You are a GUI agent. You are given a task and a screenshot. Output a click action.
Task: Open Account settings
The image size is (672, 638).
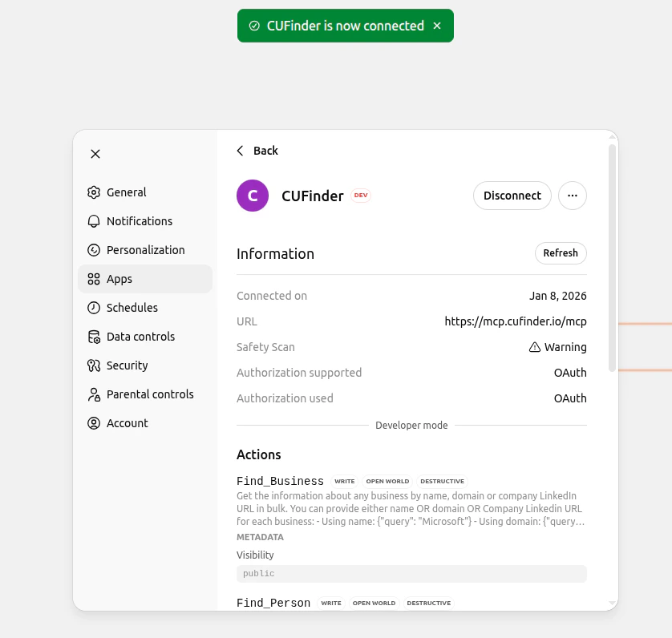coord(145,423)
